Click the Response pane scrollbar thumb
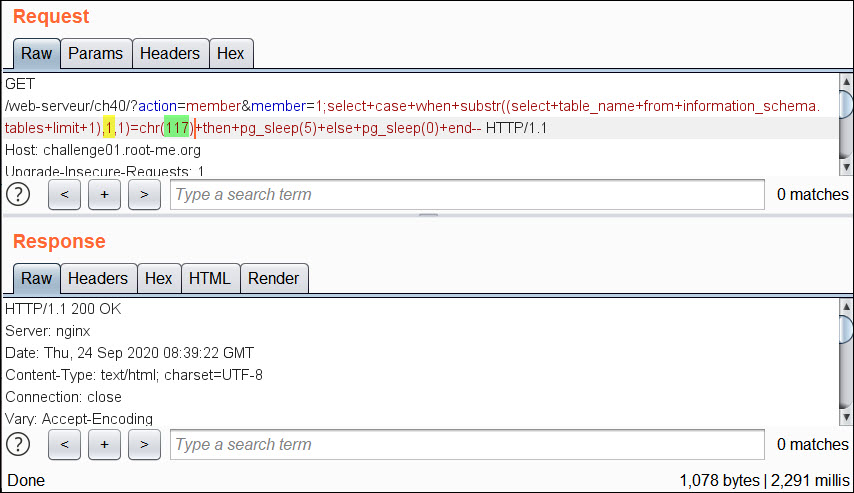The width and height of the screenshot is (854, 493). click(x=846, y=330)
